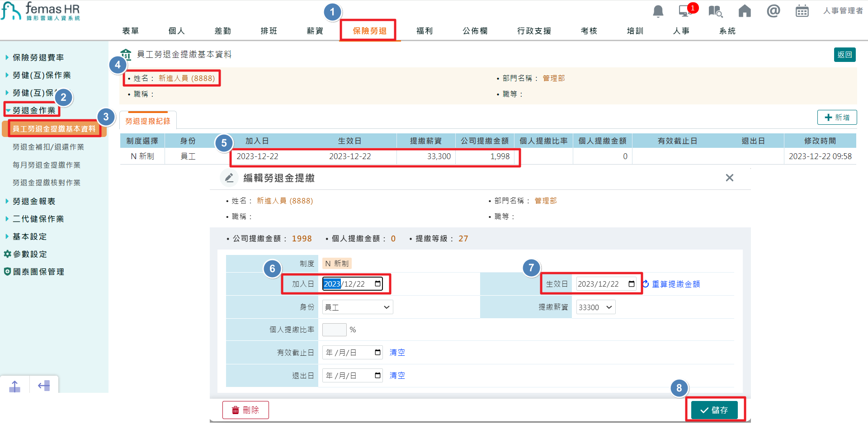Open the 身份 dropdown in the edit form
Image resolution: width=868 pixels, height=429 pixels.
pos(357,307)
